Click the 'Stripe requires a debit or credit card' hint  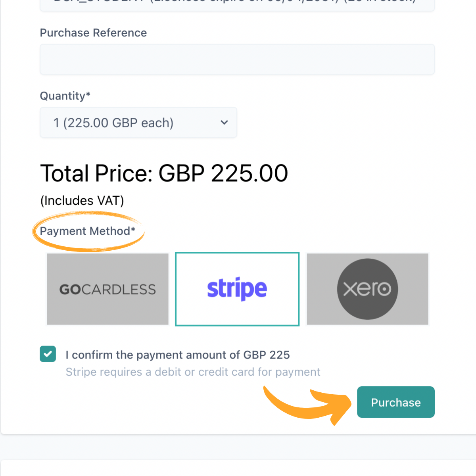[x=193, y=372]
